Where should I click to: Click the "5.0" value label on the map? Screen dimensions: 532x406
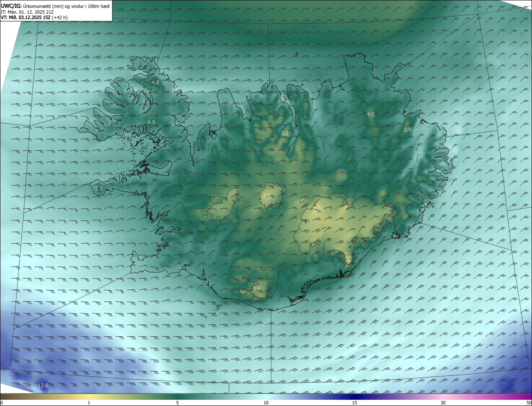99,188
